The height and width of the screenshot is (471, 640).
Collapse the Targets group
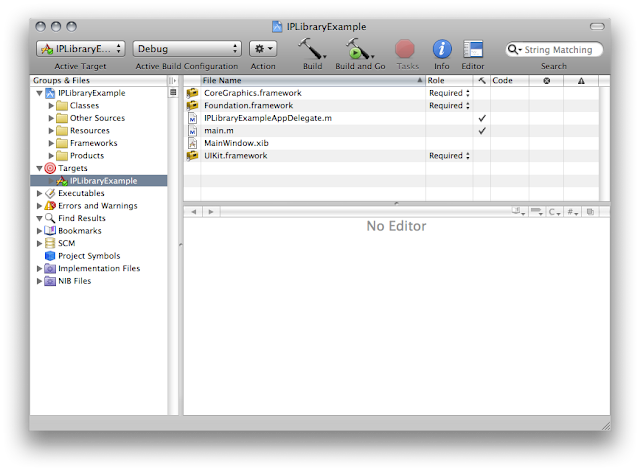click(39, 168)
